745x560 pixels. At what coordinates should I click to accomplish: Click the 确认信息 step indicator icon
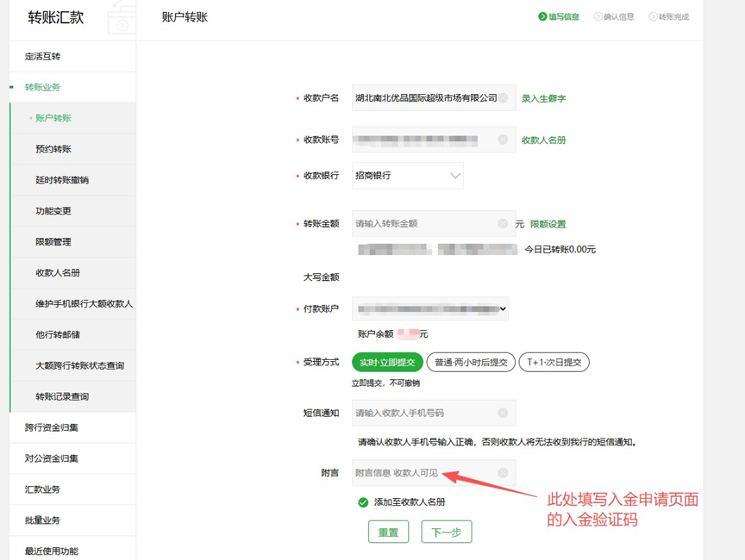click(598, 16)
